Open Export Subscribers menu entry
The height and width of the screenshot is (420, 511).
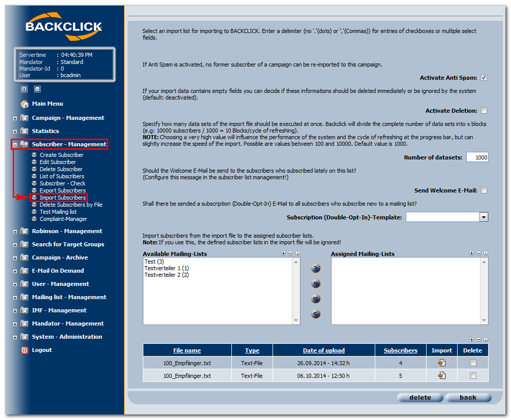pos(63,190)
